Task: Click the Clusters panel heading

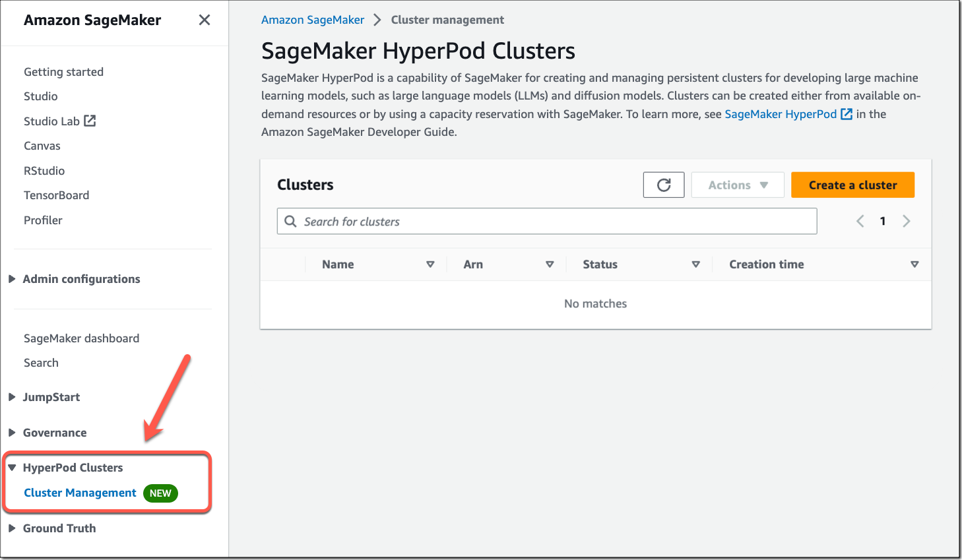Action: pos(305,185)
